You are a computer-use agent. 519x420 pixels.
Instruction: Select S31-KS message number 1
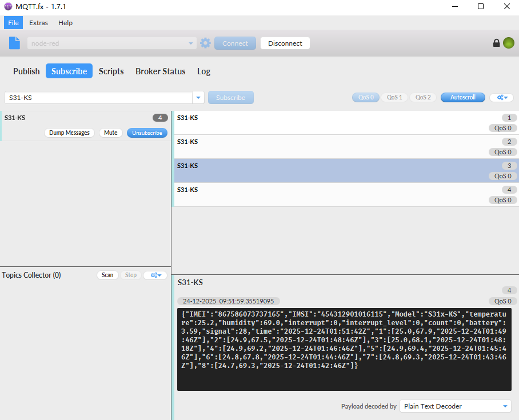pyautogui.click(x=346, y=123)
